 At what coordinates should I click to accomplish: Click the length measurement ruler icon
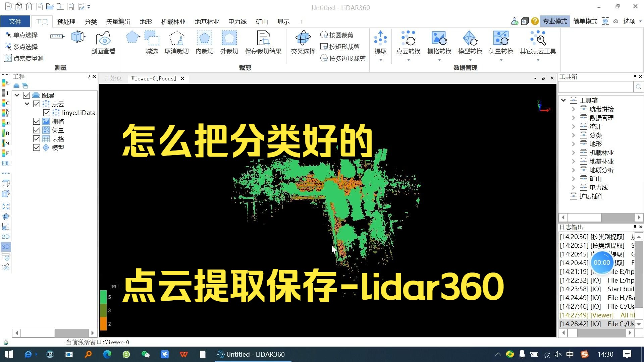57,36
